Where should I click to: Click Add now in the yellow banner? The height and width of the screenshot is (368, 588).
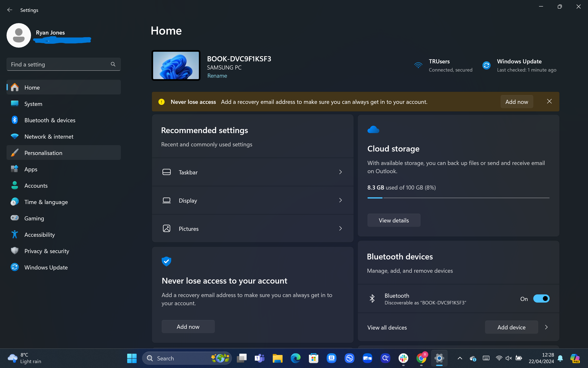pos(517,102)
